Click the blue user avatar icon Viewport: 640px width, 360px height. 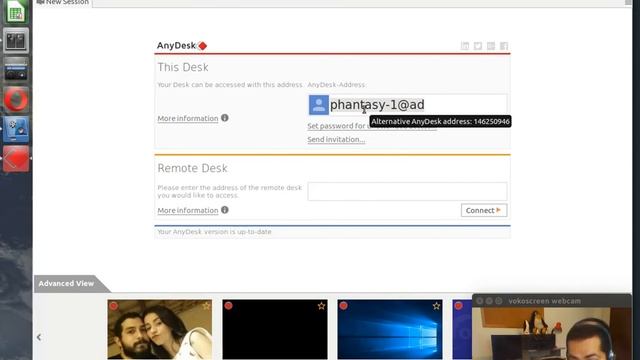[319, 105]
